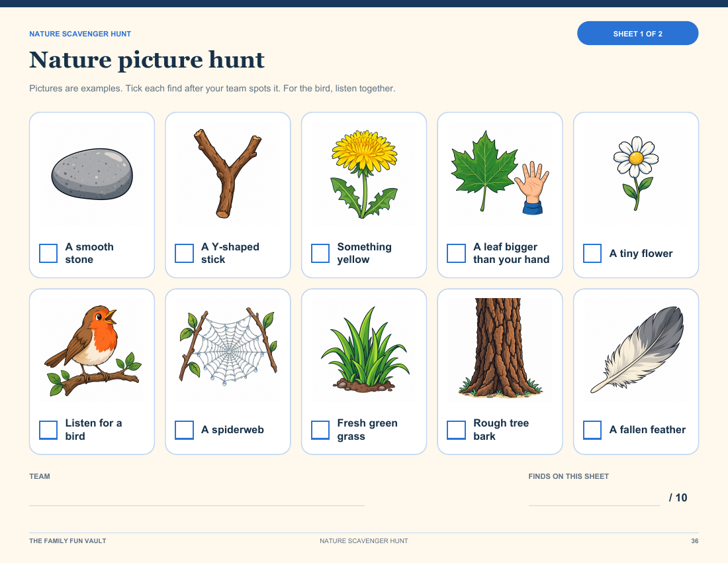
Task: Mark 'A leaf bigger than your hand' checkbox
Action: pos(457,253)
